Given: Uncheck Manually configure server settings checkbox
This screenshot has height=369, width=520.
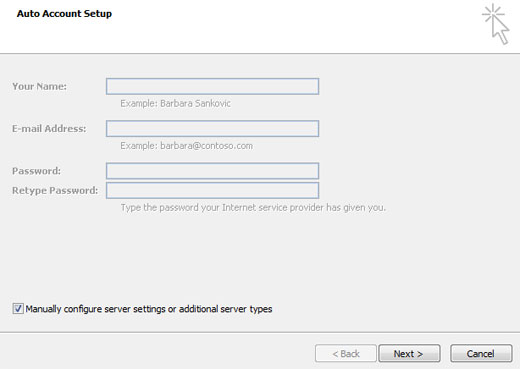Looking at the screenshot, I should pyautogui.click(x=18, y=308).
